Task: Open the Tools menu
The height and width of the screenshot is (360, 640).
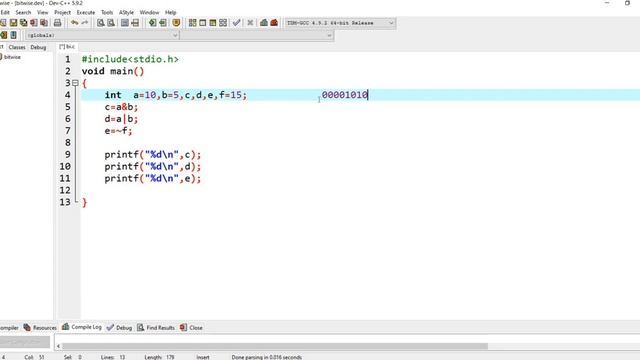Action: tap(107, 12)
